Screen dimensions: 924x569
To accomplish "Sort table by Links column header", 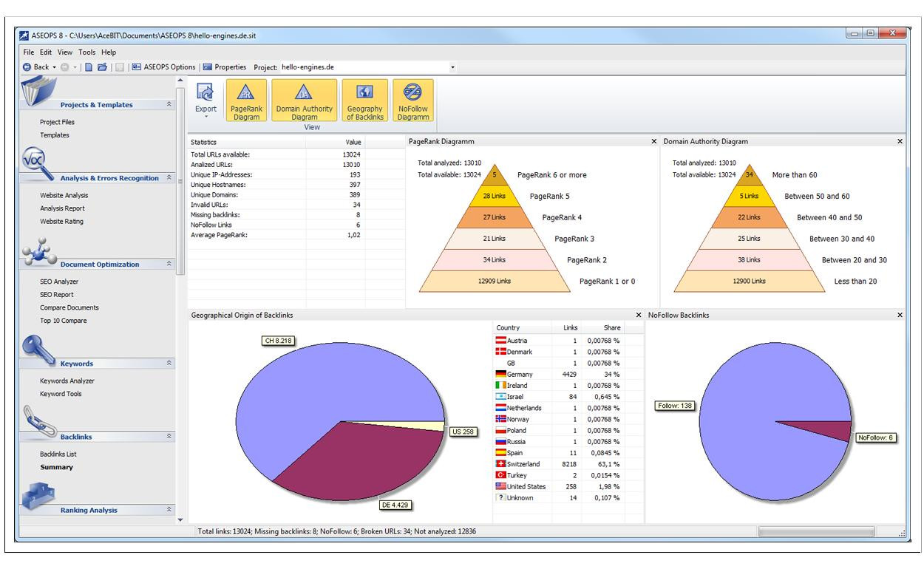I will pyautogui.click(x=566, y=327).
